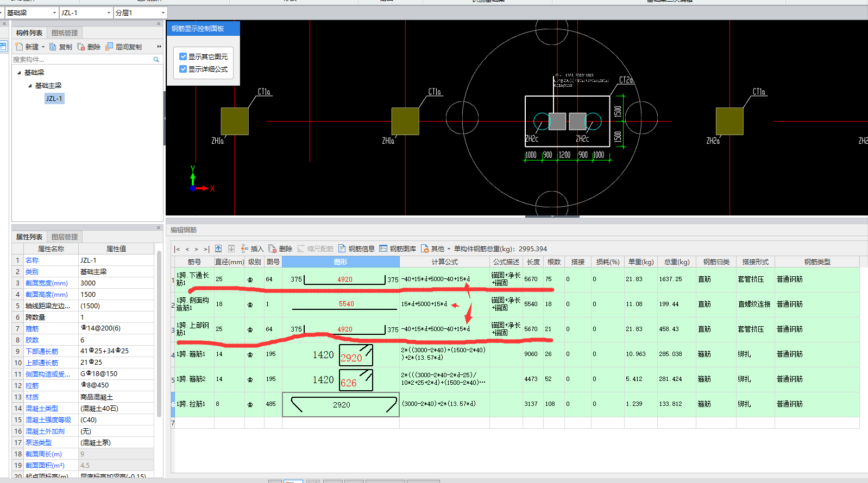Click the Other (其他) tools icon
868x483 pixels.
(x=425, y=249)
